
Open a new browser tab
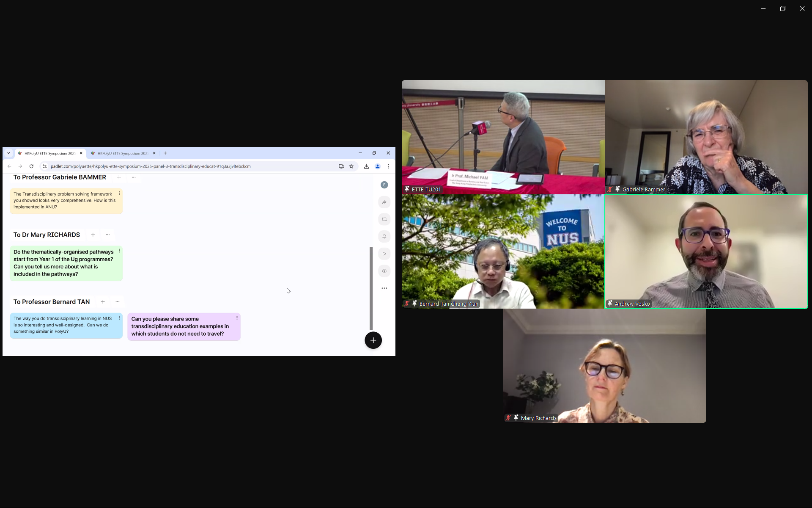coord(165,153)
